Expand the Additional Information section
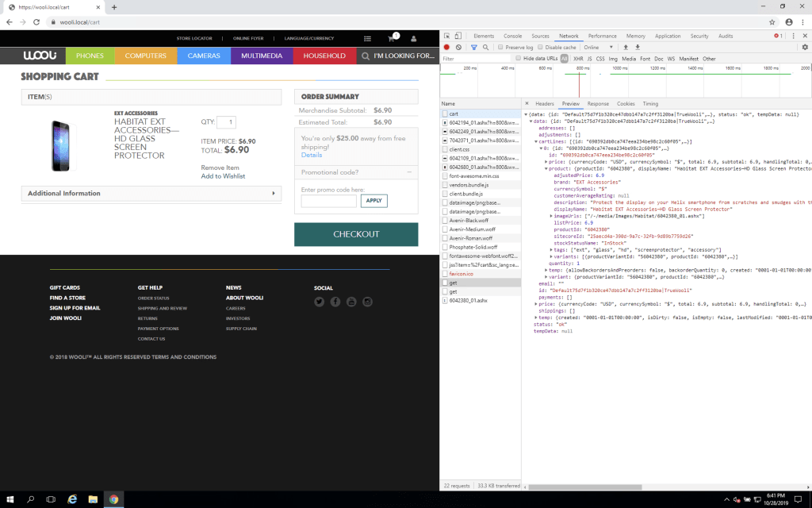Image resolution: width=812 pixels, height=508 pixels. pyautogui.click(x=151, y=193)
